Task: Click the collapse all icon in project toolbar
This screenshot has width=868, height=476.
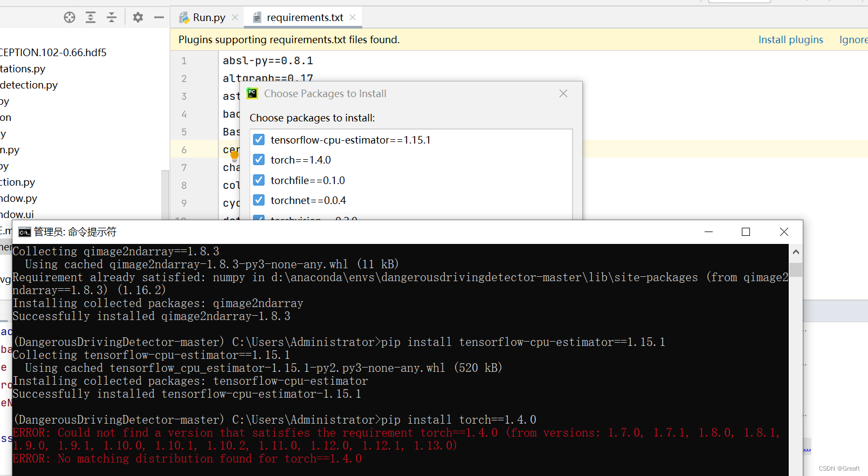Action: pyautogui.click(x=112, y=17)
